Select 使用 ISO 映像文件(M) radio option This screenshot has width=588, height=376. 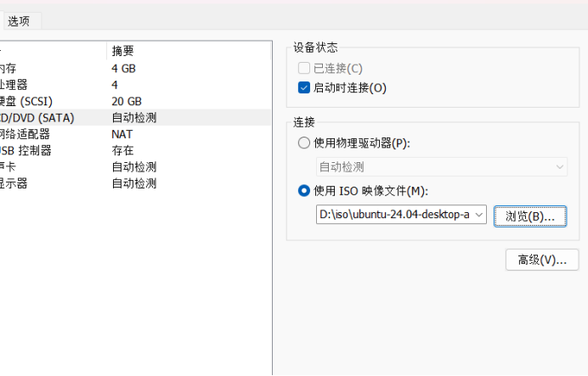tap(304, 191)
